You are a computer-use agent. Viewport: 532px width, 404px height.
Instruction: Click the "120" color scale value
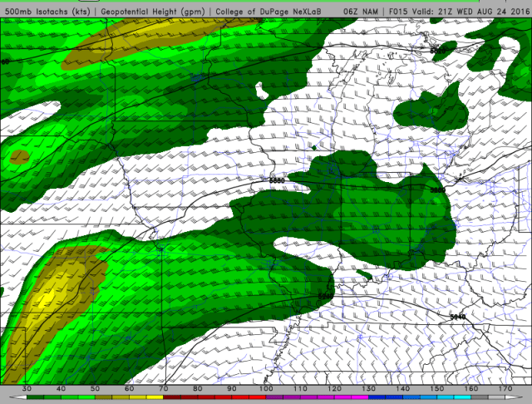334,389
